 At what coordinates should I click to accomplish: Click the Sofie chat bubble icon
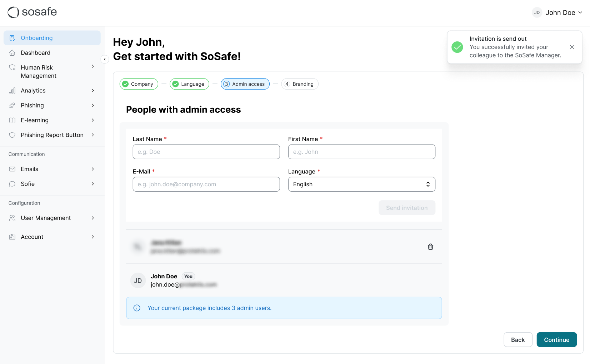click(x=12, y=184)
